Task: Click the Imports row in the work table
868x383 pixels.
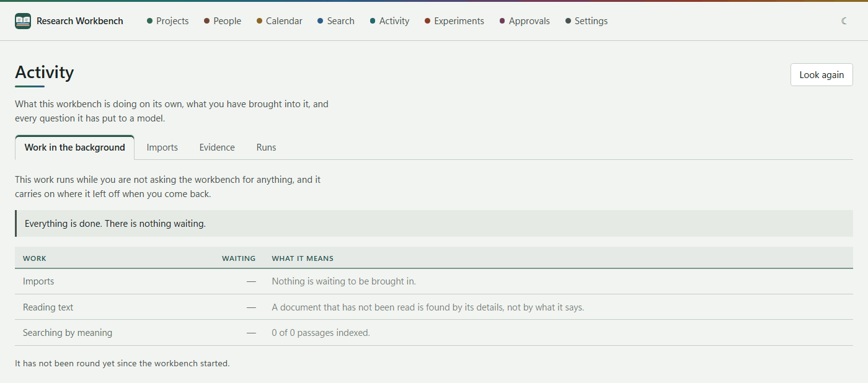Action: [434, 281]
